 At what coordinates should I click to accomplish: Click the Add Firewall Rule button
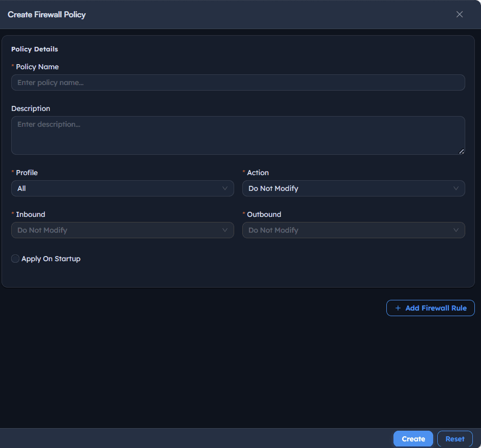[431, 308]
